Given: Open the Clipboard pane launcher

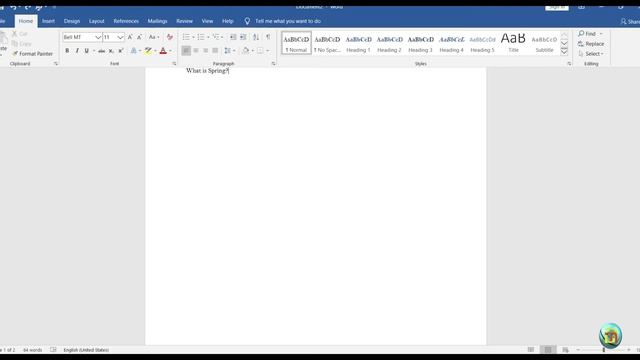Looking at the screenshot, I should 56,64.
